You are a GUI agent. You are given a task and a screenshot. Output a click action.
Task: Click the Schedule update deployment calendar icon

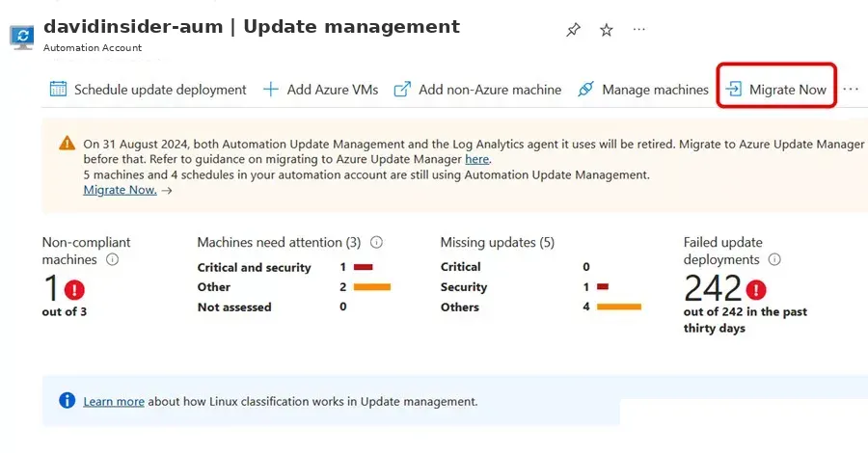[58, 89]
